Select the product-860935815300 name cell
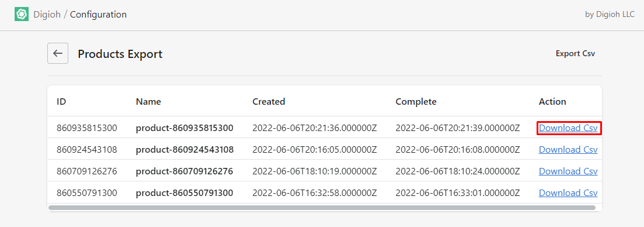 point(185,128)
